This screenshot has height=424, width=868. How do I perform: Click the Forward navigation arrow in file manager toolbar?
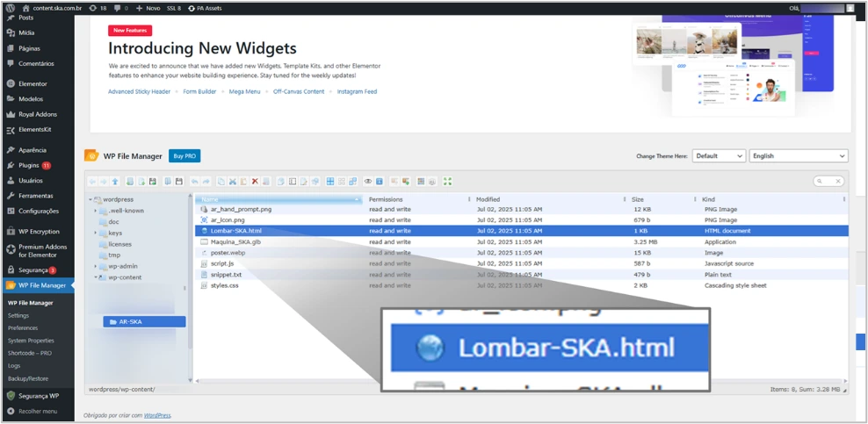tap(104, 182)
